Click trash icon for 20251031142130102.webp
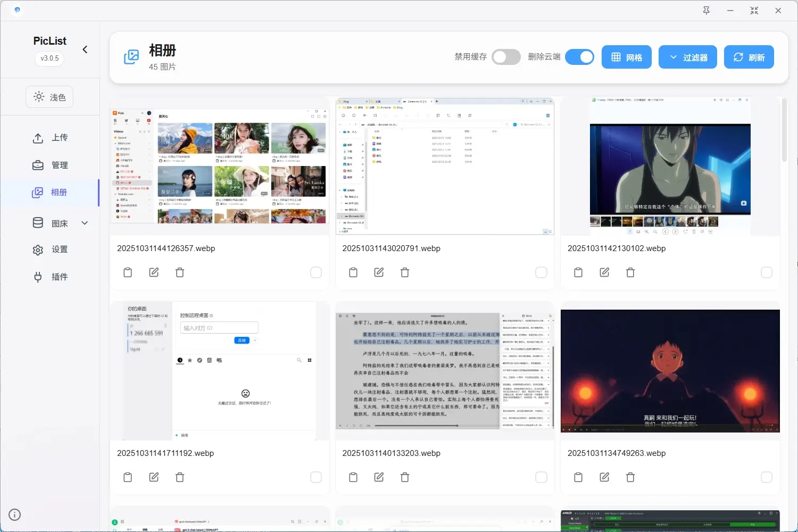The image size is (798, 532). (630, 272)
